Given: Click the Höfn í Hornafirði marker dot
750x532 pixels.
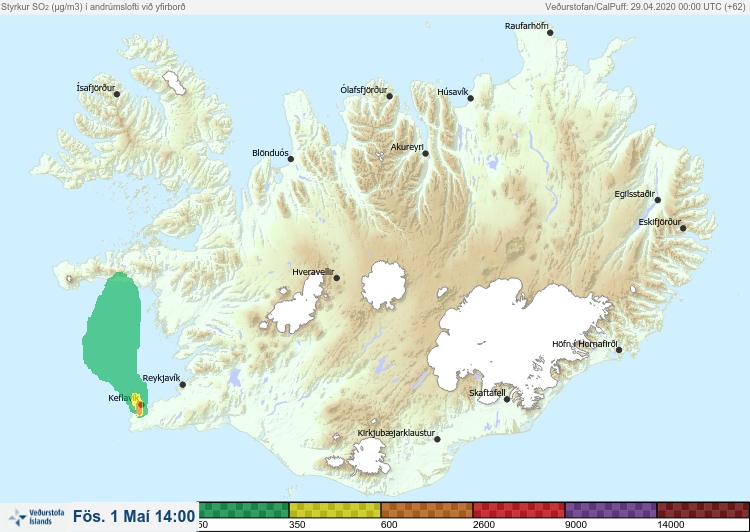Looking at the screenshot, I should pyautogui.click(x=618, y=350).
